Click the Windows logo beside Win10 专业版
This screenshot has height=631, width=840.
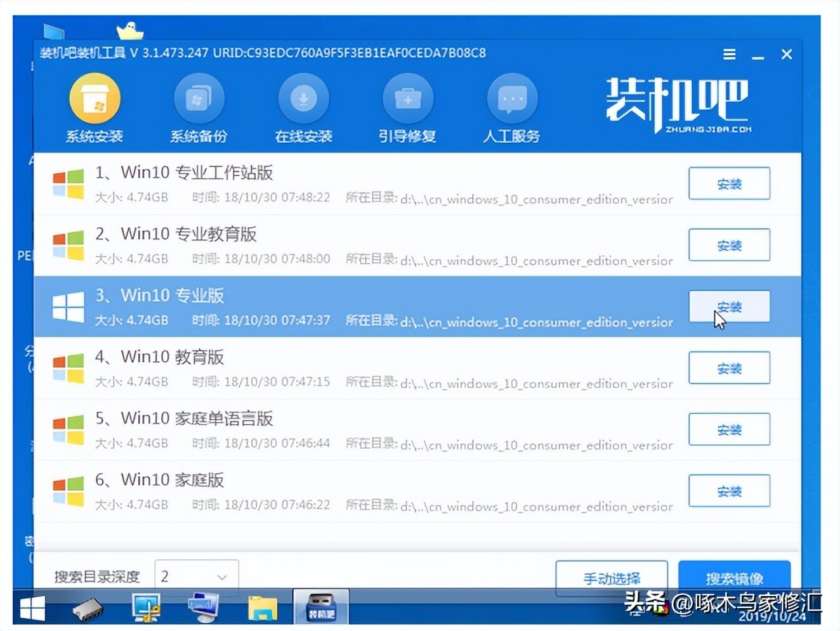[68, 307]
